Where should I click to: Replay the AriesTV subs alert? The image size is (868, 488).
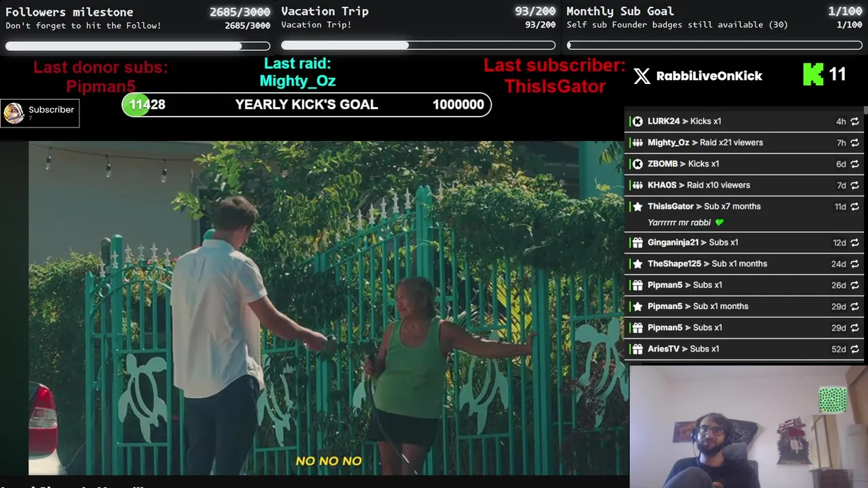point(854,349)
